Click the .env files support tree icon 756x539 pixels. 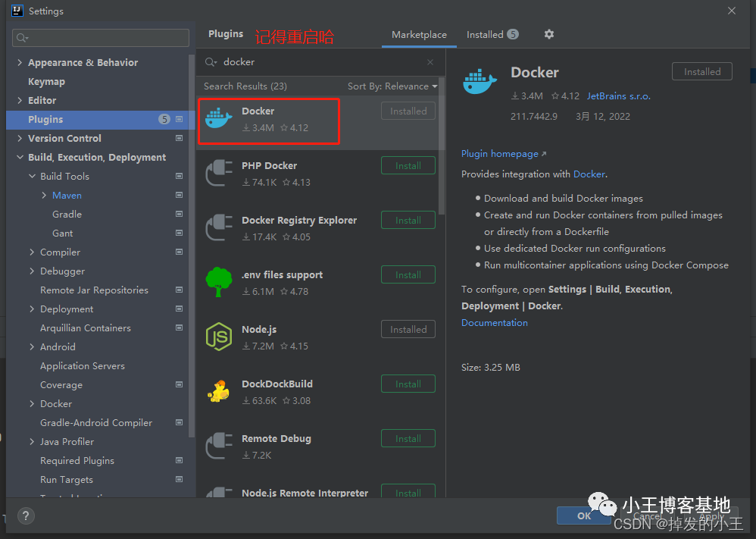coord(218,282)
